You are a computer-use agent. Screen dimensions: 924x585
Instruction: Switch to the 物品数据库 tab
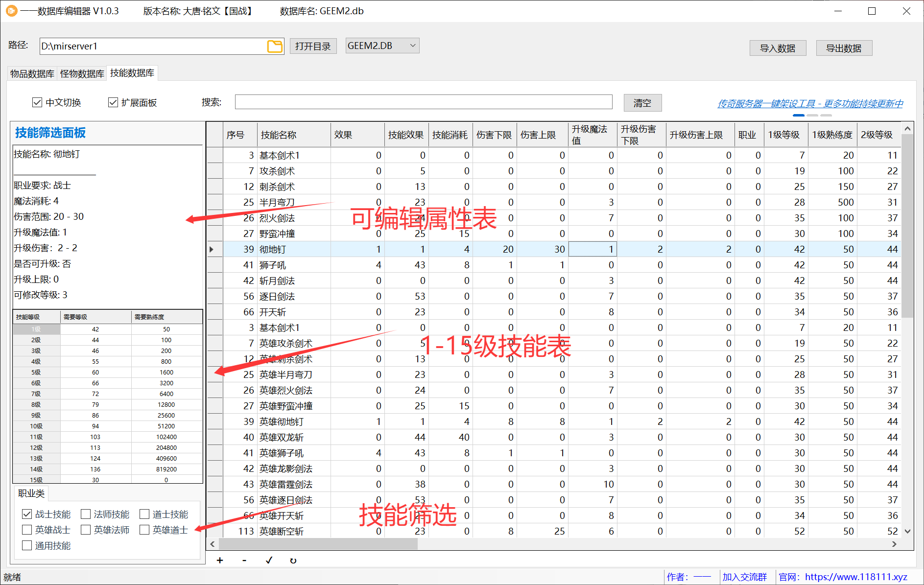[x=31, y=73]
